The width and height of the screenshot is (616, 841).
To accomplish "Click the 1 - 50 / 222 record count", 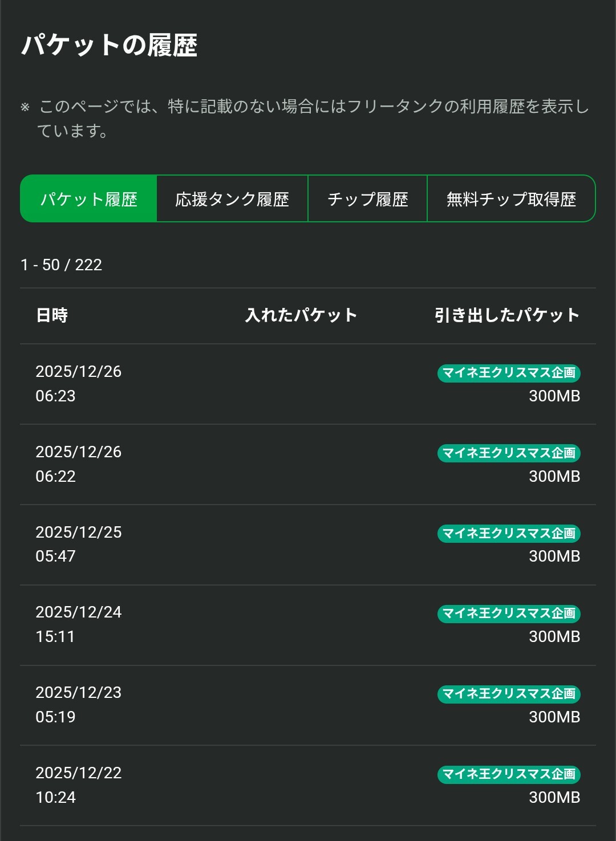I will [62, 265].
